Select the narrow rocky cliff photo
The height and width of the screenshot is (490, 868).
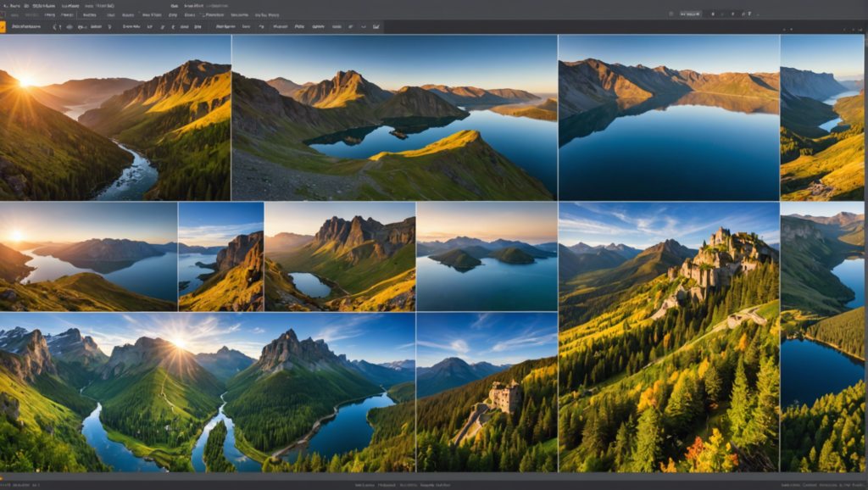[220, 257]
